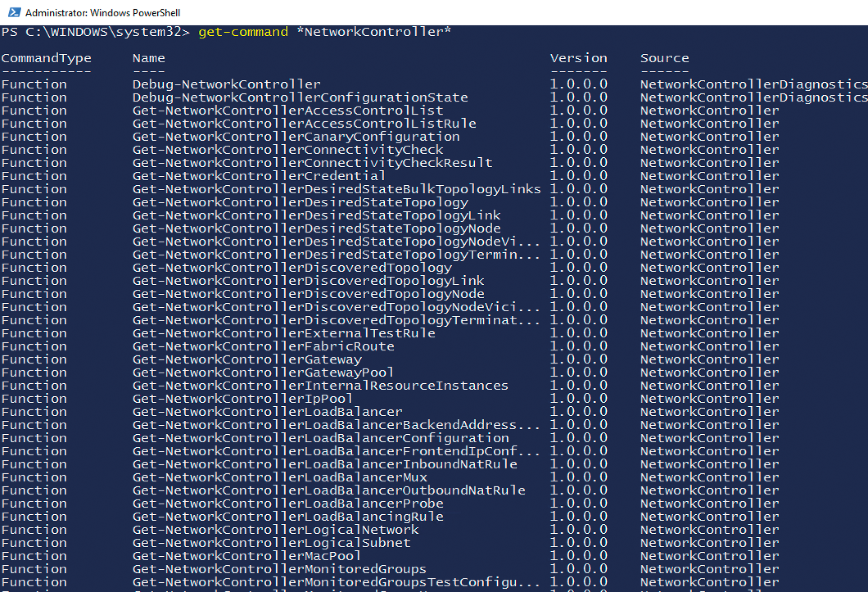Click the Get-NetworkControllerLoadBalancerProbe entry
Screen dimensions: 868x592
[288, 503]
